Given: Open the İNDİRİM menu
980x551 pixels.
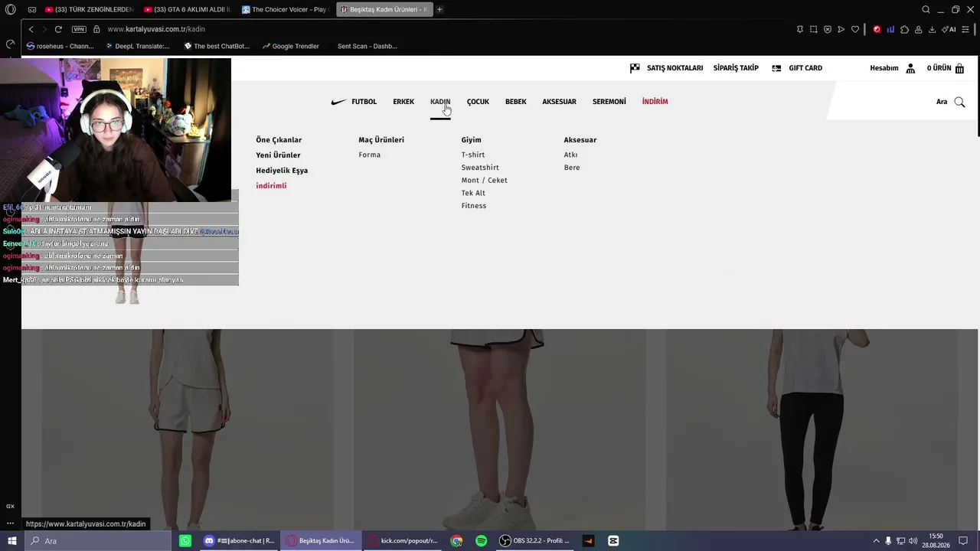Looking at the screenshot, I should click(x=655, y=102).
